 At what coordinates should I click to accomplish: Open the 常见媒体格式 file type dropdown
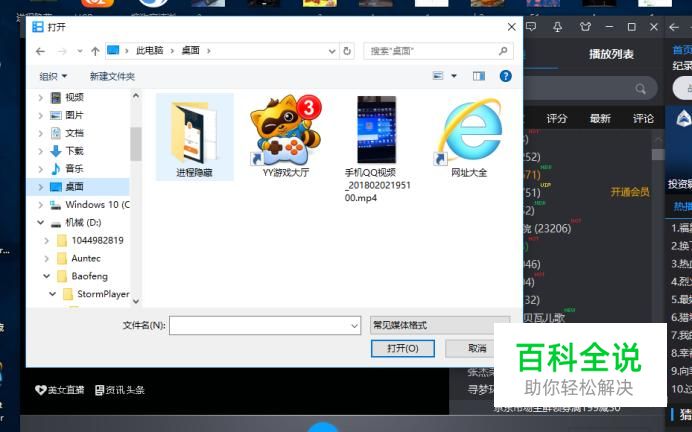click(440, 325)
